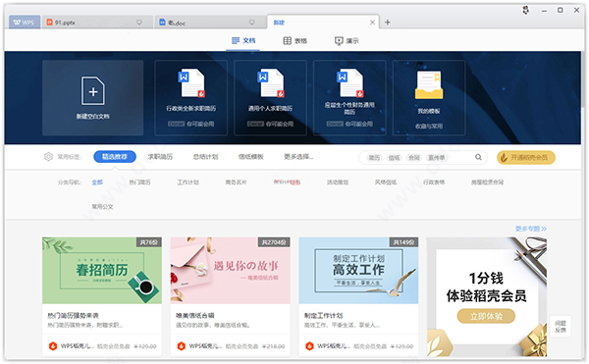Click the magnifier search icon
This screenshot has height=364, width=589.
(x=478, y=157)
